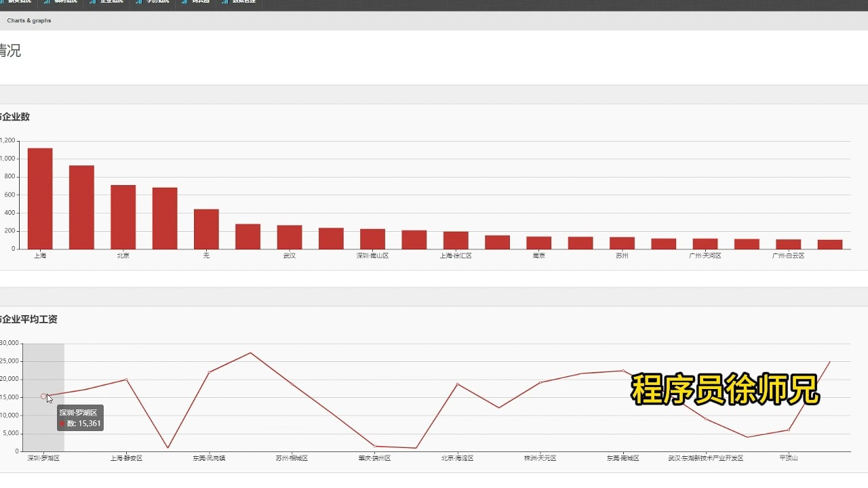The height and width of the screenshot is (488, 868).
Task: Click the 企业数 bar chart title
Action: [x=15, y=117]
